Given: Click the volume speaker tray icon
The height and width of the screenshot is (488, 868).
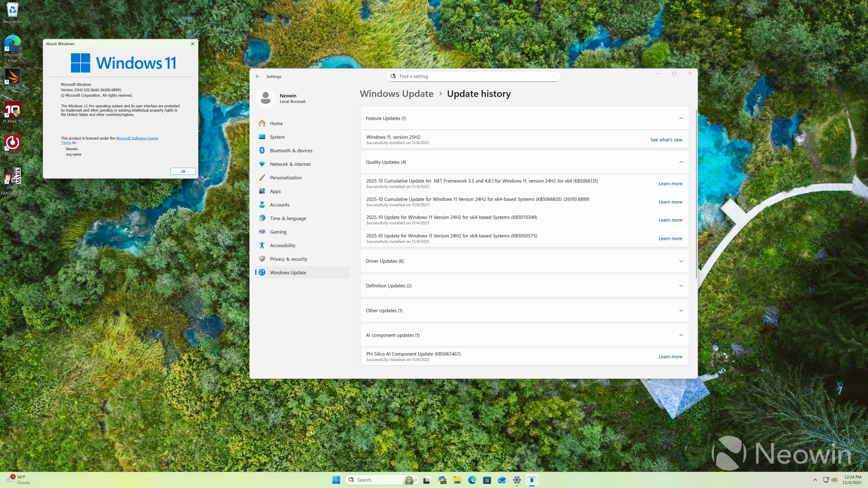Looking at the screenshot, I should [x=835, y=480].
